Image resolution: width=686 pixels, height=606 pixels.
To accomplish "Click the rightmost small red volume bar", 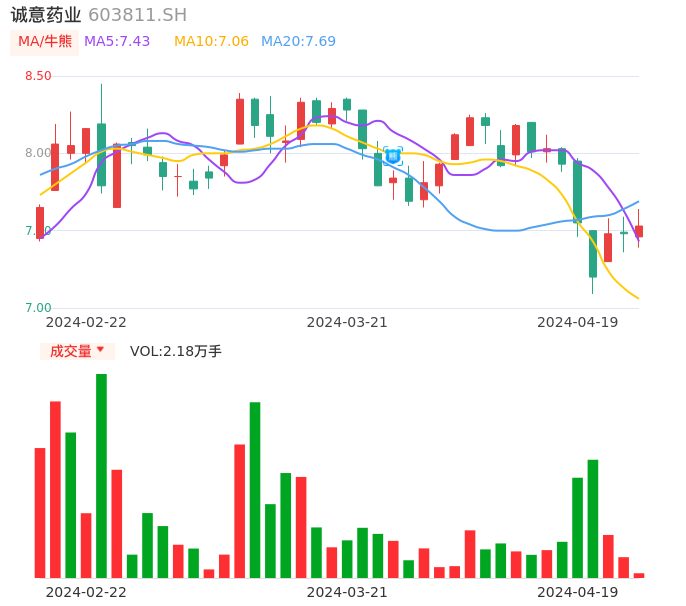I will tap(639, 575).
